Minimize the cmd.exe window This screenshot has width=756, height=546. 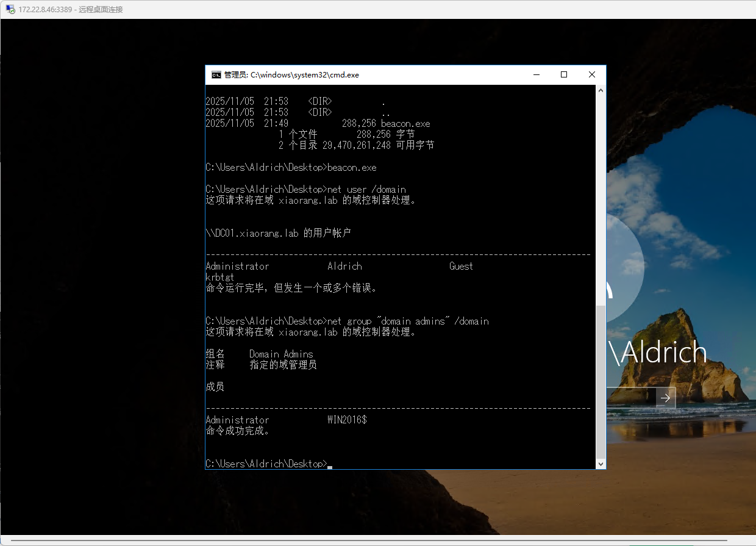[x=537, y=75]
